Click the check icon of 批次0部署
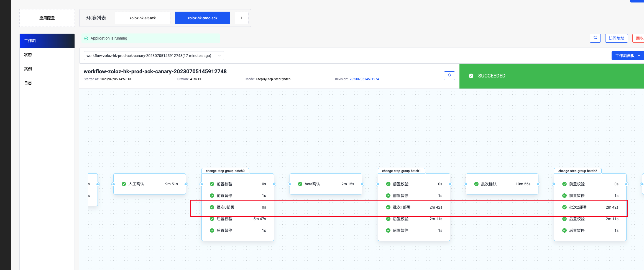Viewport: 644px width, 270px height. point(212,207)
